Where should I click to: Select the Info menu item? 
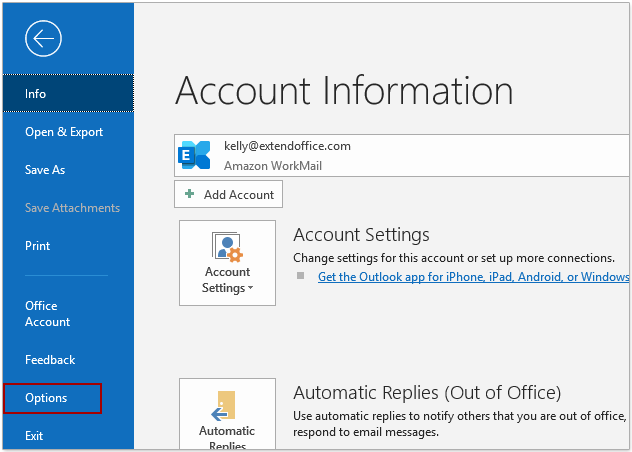click(68, 94)
